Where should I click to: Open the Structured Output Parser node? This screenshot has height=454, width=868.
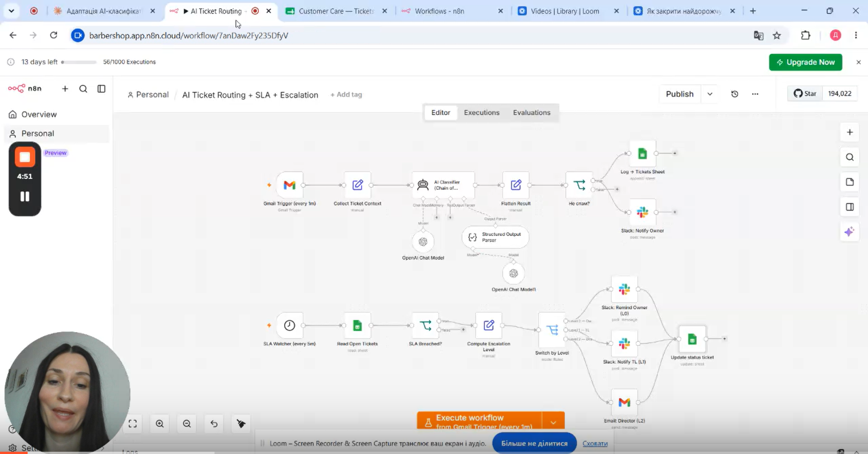click(x=495, y=237)
